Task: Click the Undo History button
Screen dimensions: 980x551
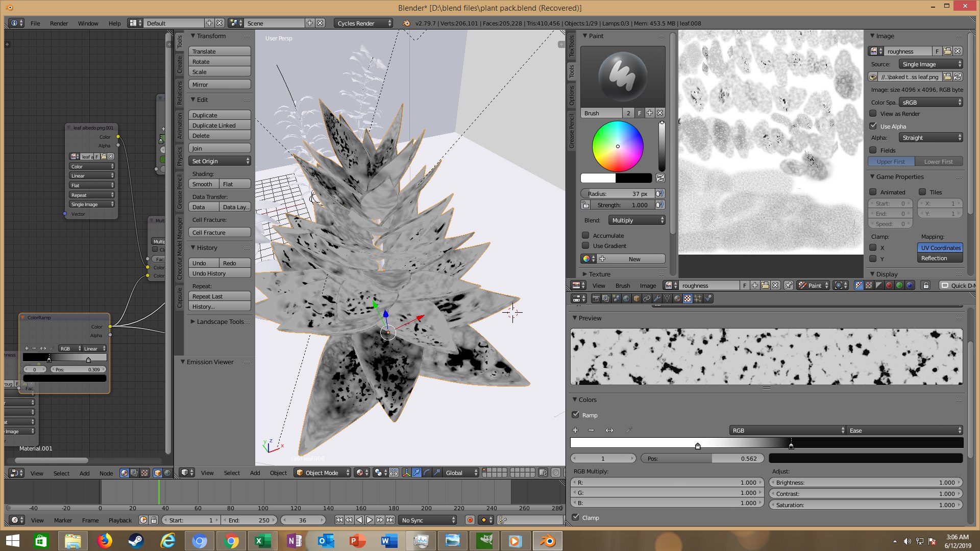Action: coord(219,273)
